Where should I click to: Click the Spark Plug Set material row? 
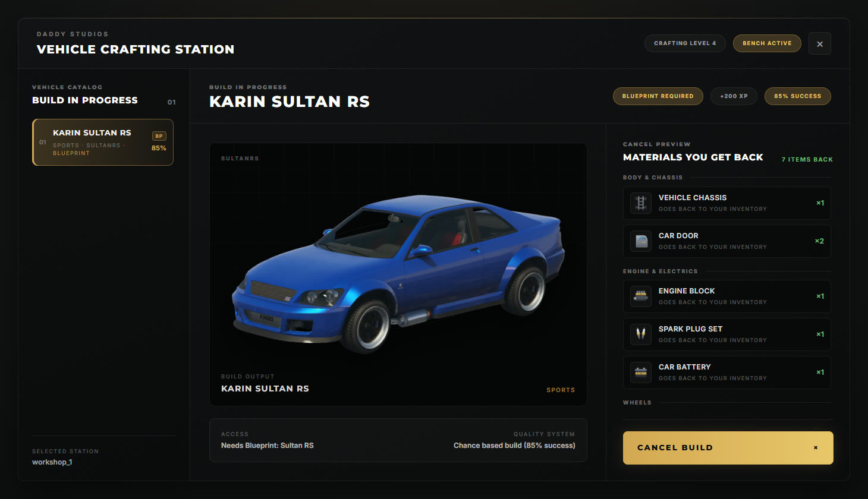727,334
